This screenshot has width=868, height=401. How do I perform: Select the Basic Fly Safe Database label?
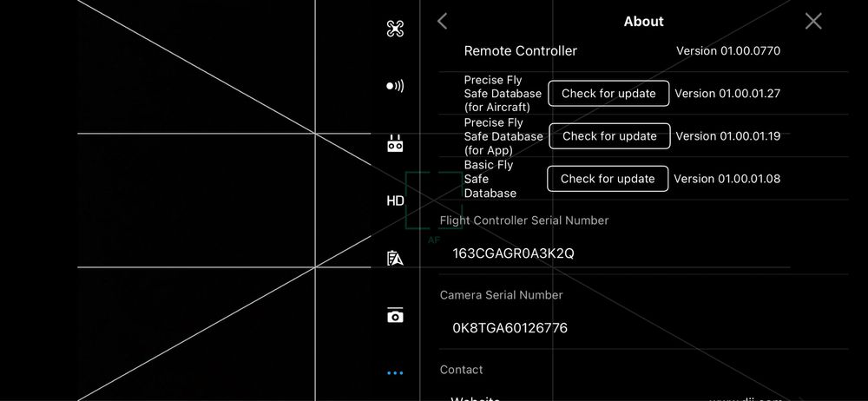click(x=490, y=179)
